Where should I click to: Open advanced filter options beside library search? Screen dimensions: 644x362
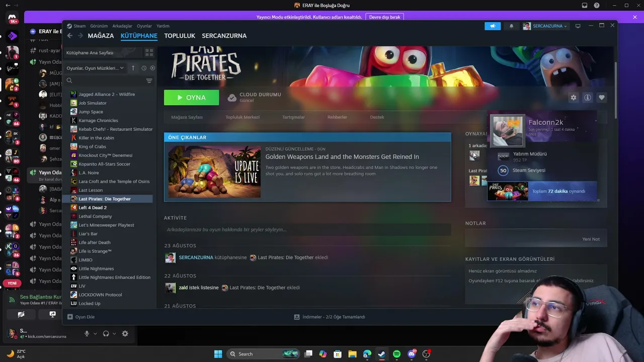point(149,81)
